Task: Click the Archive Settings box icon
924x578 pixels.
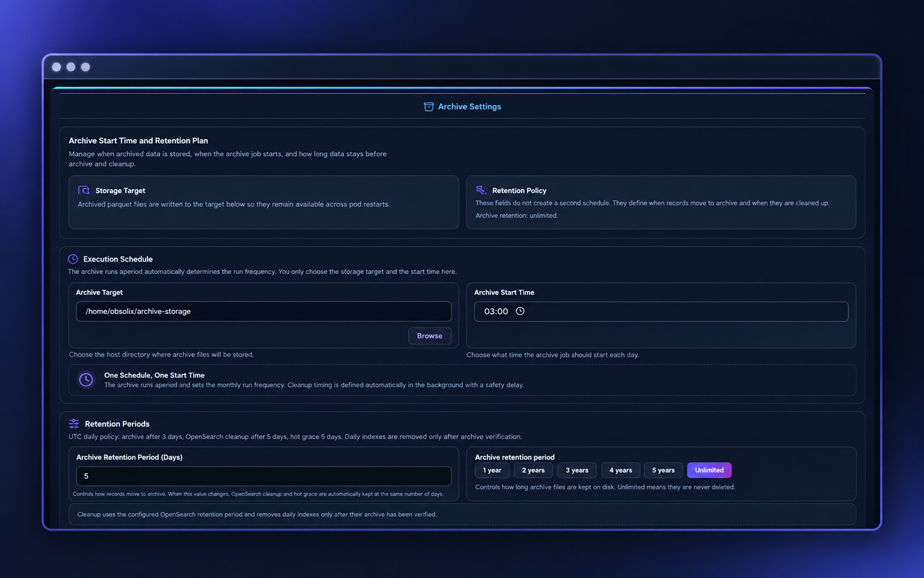Action: (428, 107)
